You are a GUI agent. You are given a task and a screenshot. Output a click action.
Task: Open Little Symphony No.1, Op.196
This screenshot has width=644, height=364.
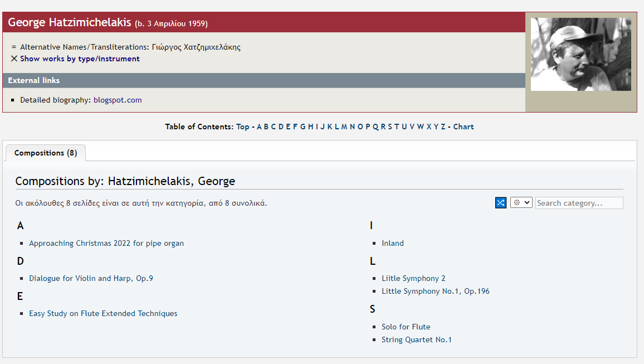coord(435,291)
